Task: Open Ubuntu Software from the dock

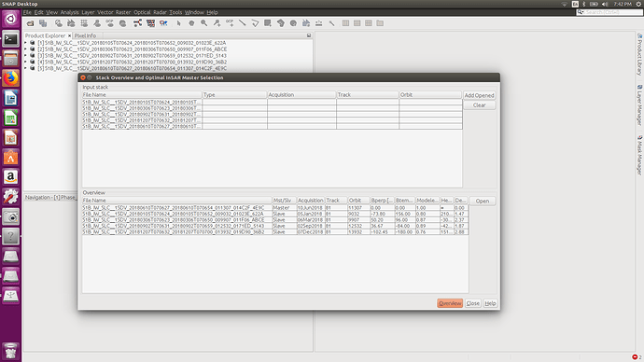Action: point(10,158)
